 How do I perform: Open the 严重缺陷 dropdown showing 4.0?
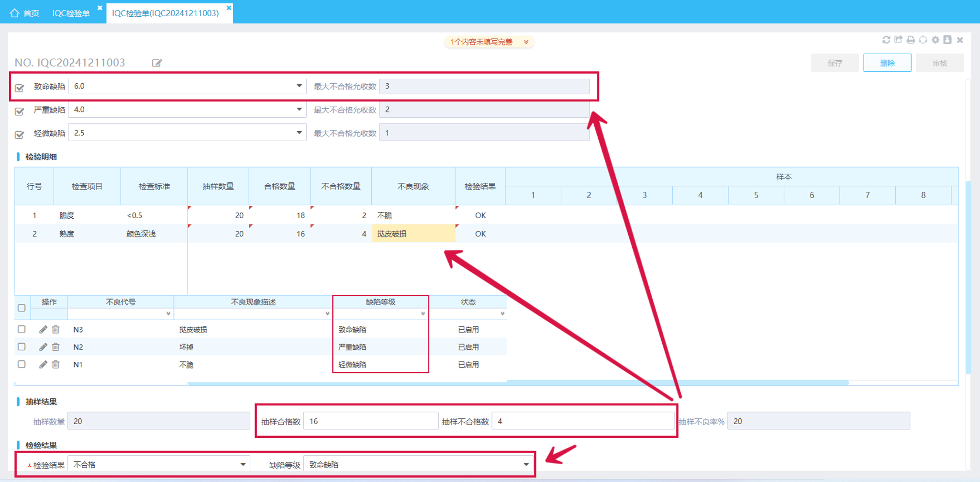187,110
